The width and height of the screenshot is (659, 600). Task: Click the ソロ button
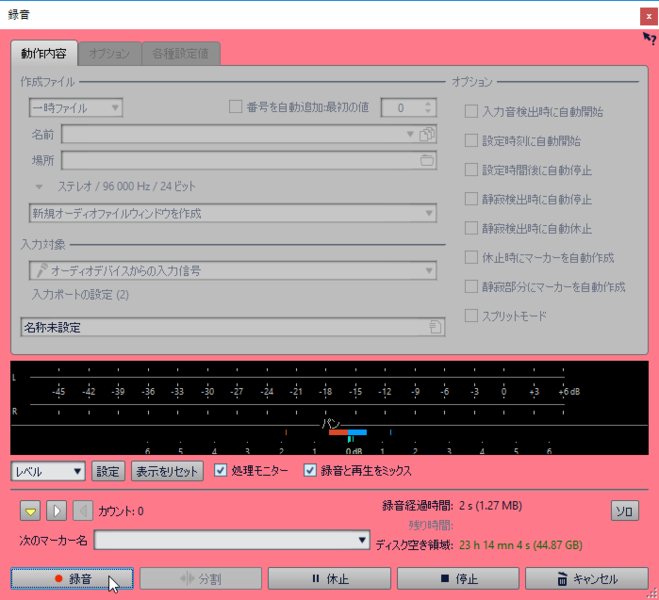point(625,511)
